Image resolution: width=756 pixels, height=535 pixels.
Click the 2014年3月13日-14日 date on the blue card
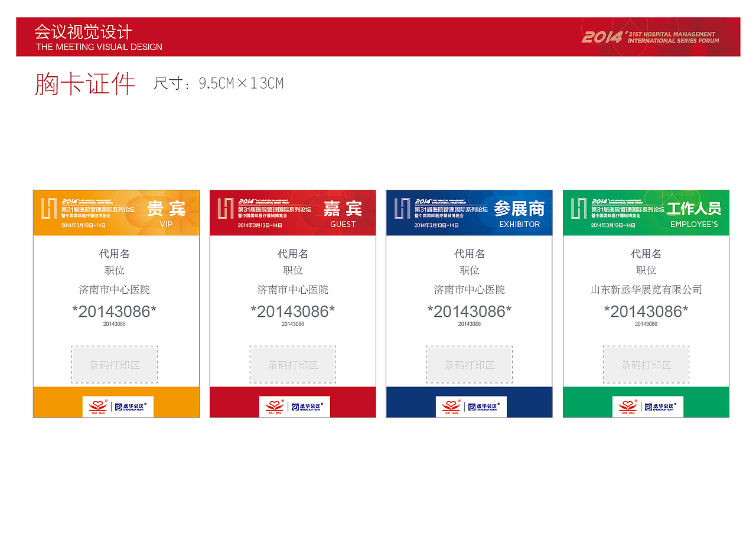(x=436, y=225)
